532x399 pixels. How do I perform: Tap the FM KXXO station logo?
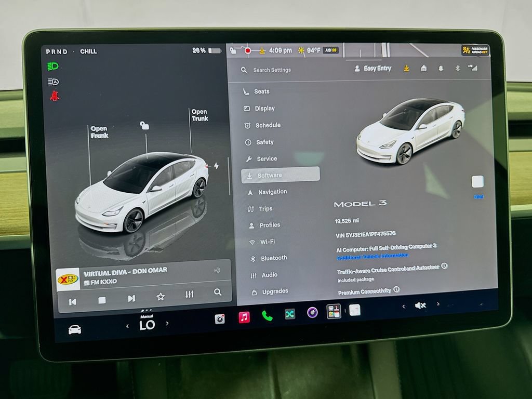pyautogui.click(x=68, y=279)
